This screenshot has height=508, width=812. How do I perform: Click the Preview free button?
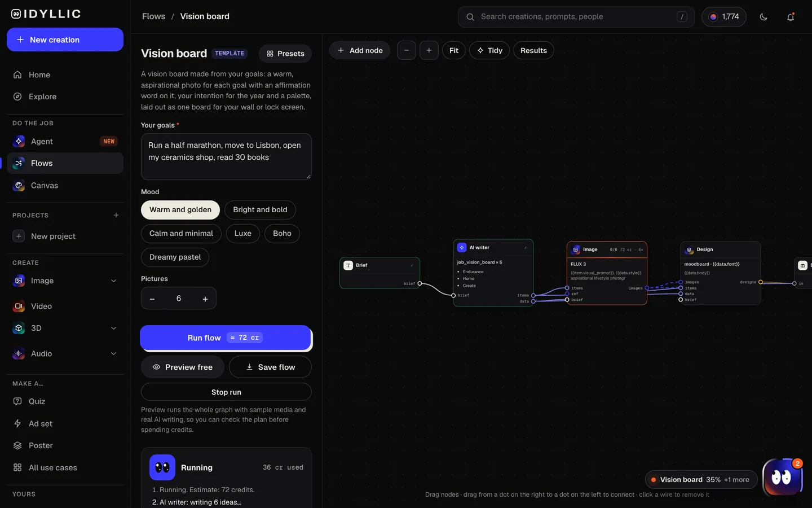[x=183, y=367]
